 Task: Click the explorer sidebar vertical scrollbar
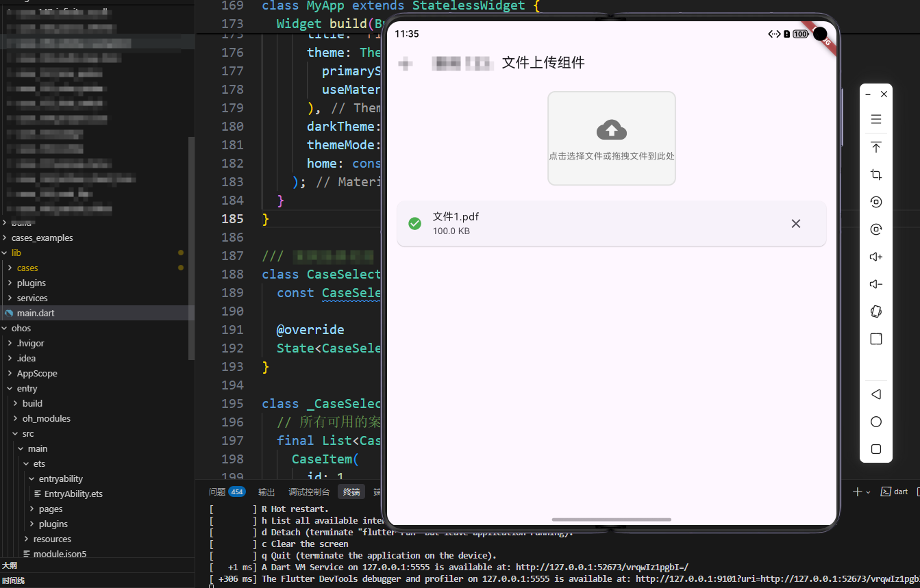[x=192, y=248]
